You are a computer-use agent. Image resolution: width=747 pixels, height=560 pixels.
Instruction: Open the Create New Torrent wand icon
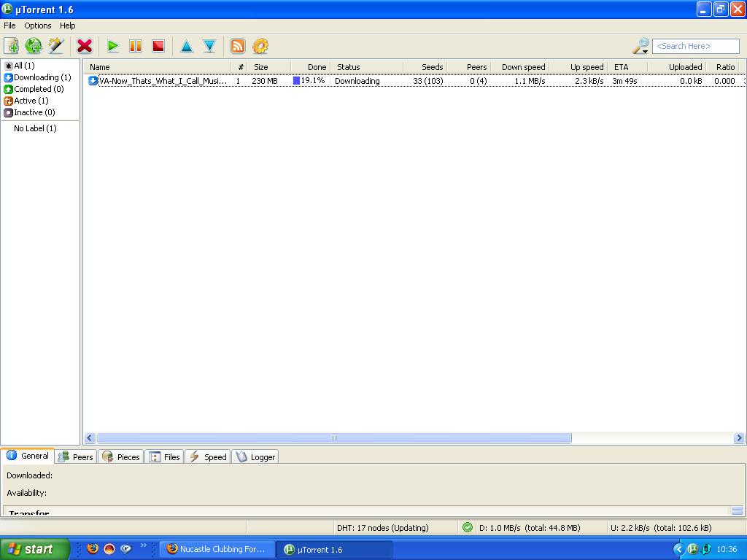tap(56, 46)
